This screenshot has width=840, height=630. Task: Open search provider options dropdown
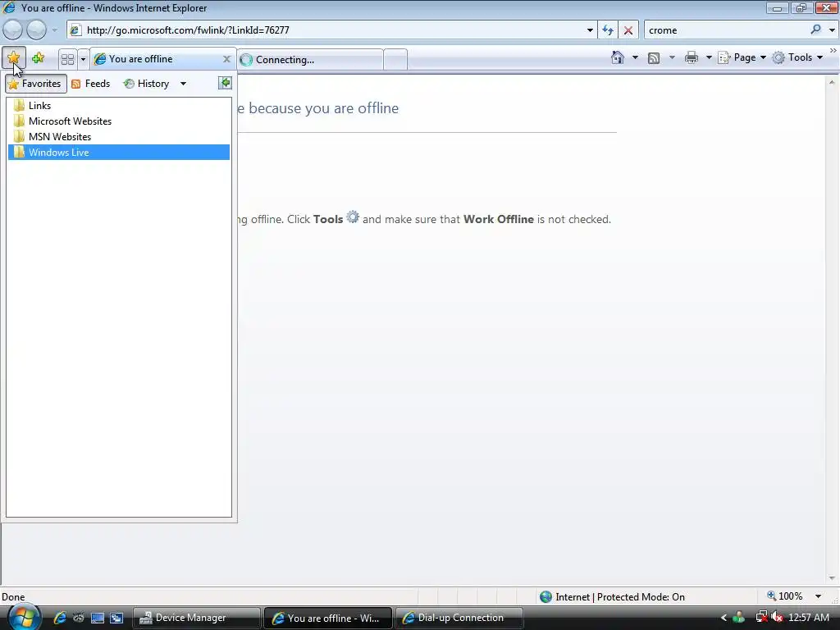coord(832,30)
